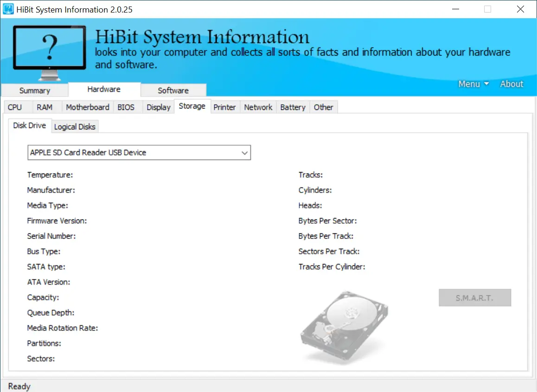The height and width of the screenshot is (392, 537).
Task: Click the question-mark monitor logo
Action: [x=50, y=53]
